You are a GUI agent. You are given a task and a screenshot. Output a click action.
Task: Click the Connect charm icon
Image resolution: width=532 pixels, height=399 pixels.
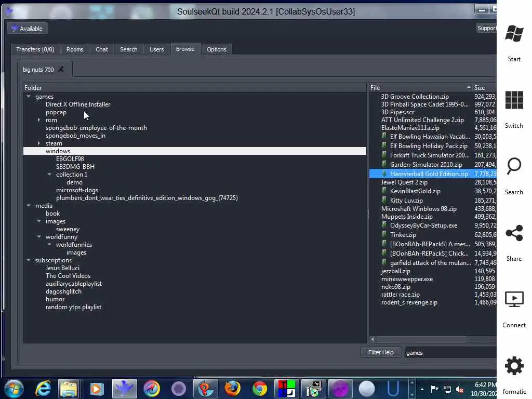[x=514, y=299]
